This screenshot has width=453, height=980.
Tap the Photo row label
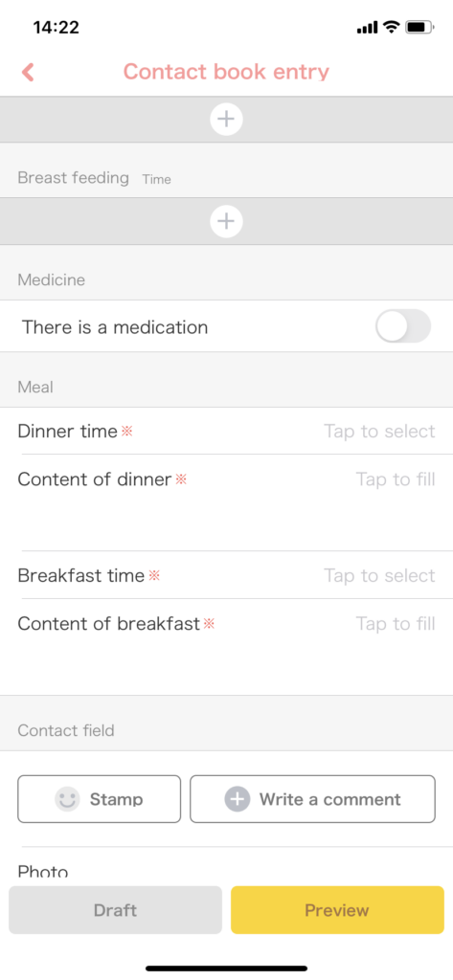pos(42,871)
